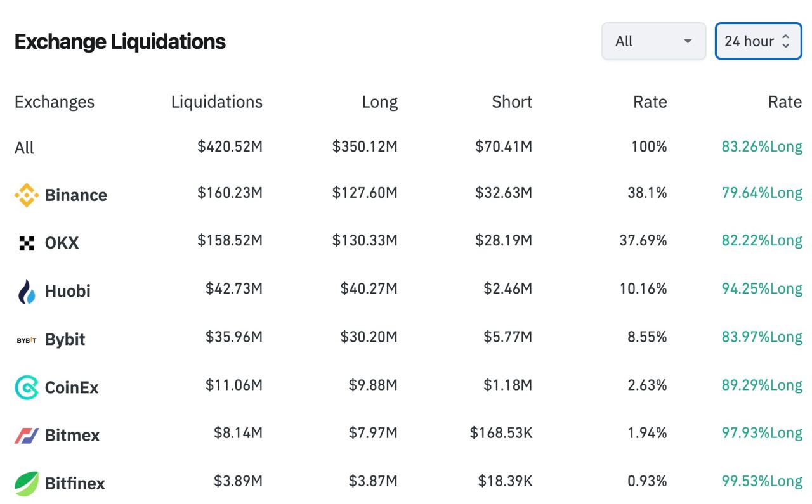Click the Huobi exchange name link
Viewport: 812px width, 504px height.
tap(68, 291)
